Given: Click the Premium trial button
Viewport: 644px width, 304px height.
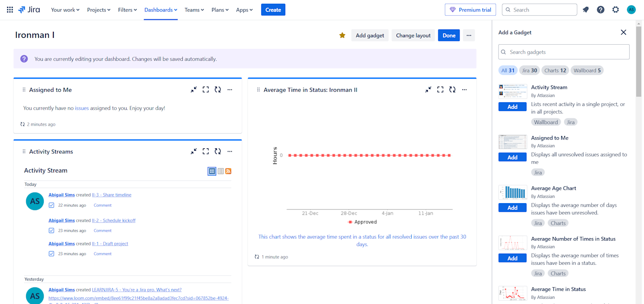Looking at the screenshot, I should tap(471, 10).
